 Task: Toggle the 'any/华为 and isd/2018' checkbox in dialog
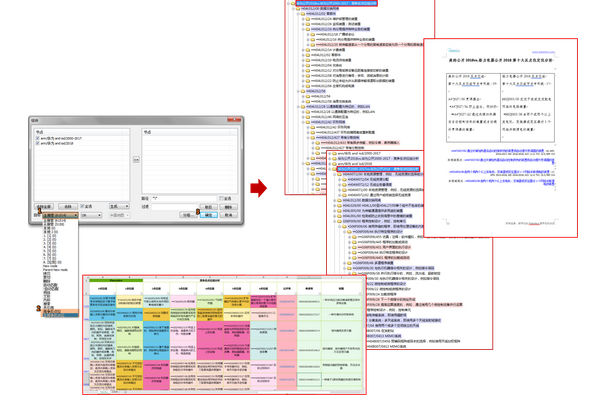[38, 143]
